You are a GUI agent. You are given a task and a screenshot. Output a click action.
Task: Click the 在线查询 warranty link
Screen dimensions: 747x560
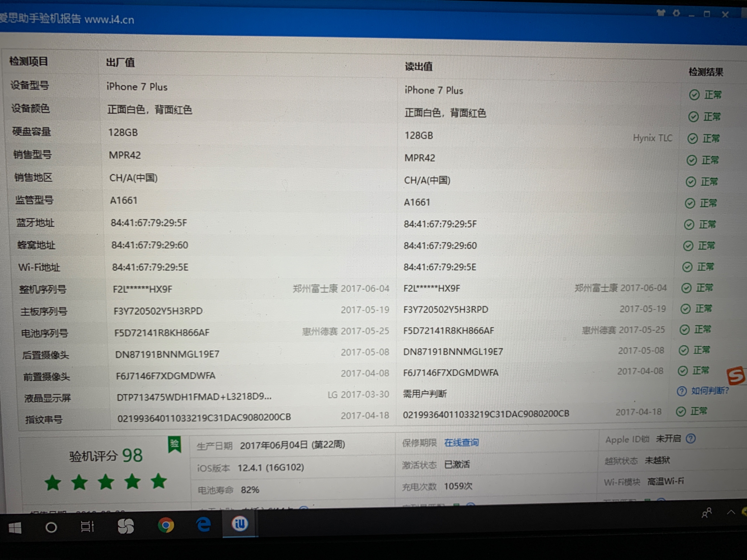[461, 442]
